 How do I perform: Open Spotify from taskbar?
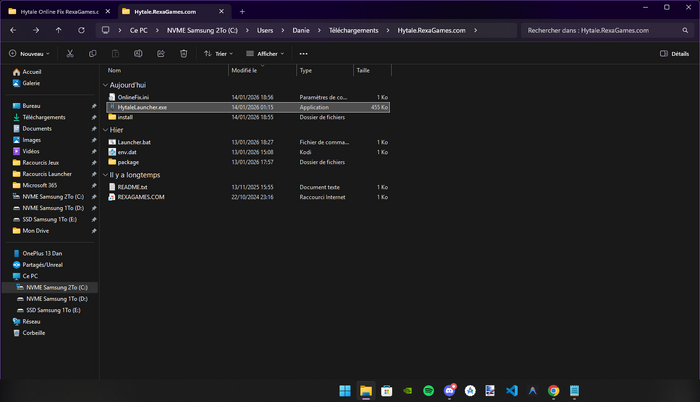pyautogui.click(x=429, y=391)
